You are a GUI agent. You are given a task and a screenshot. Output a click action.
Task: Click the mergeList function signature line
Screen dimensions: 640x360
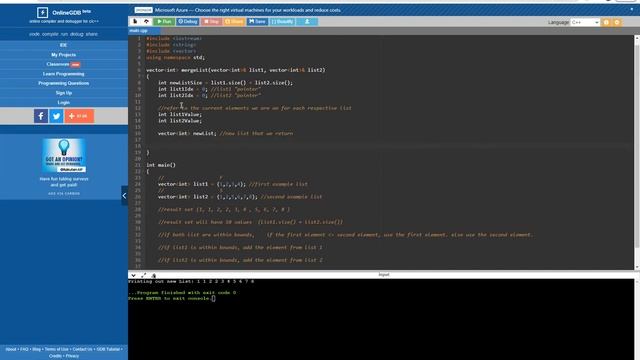236,70
